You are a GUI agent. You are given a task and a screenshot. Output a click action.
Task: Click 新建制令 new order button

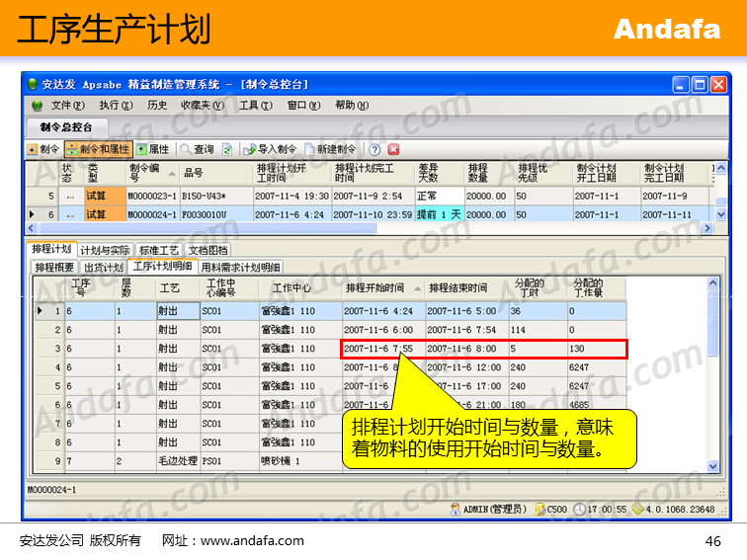(x=330, y=149)
